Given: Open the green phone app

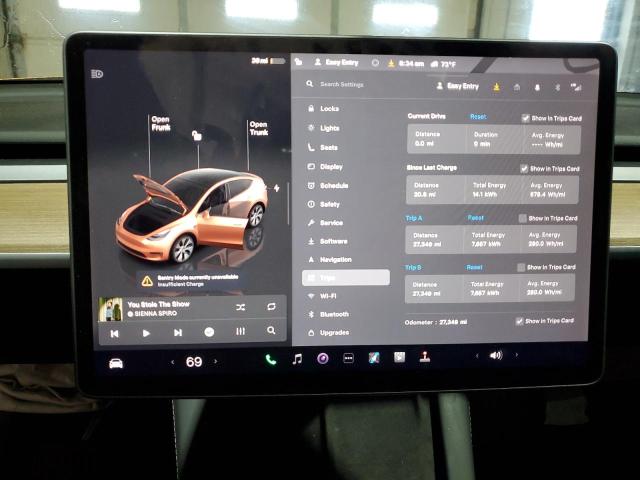Looking at the screenshot, I should coord(271,360).
